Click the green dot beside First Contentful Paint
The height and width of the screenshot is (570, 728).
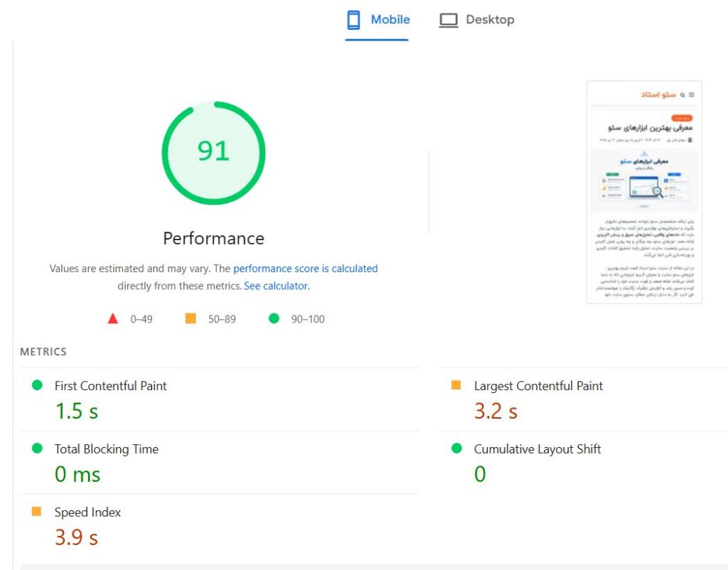point(37,385)
